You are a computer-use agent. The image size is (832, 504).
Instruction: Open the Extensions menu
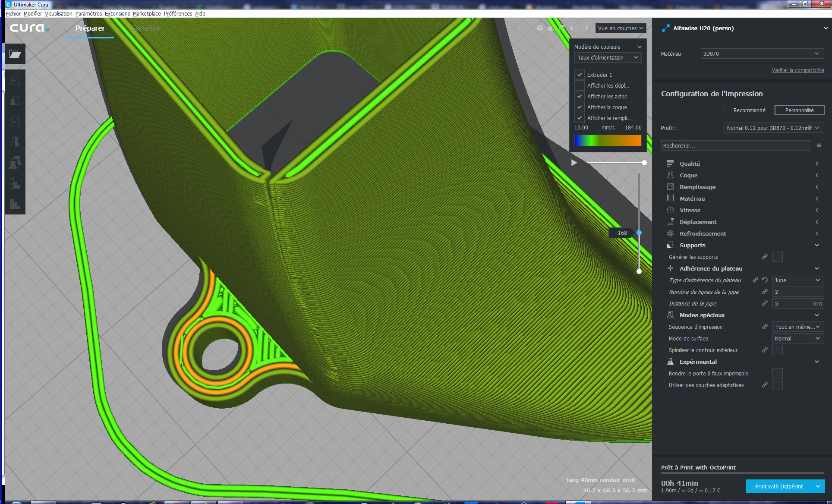117,13
